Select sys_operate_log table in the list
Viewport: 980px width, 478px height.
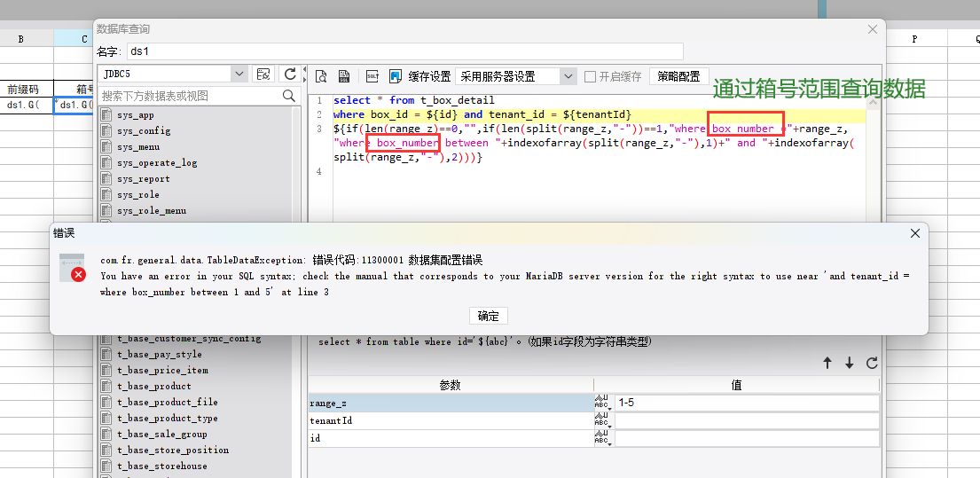click(x=157, y=163)
